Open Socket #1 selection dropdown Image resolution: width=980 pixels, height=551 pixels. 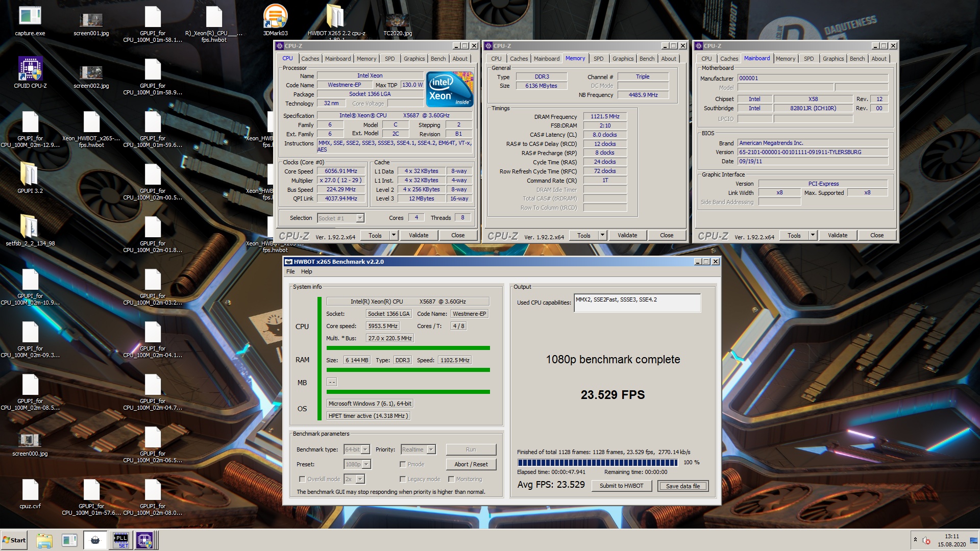tap(341, 218)
